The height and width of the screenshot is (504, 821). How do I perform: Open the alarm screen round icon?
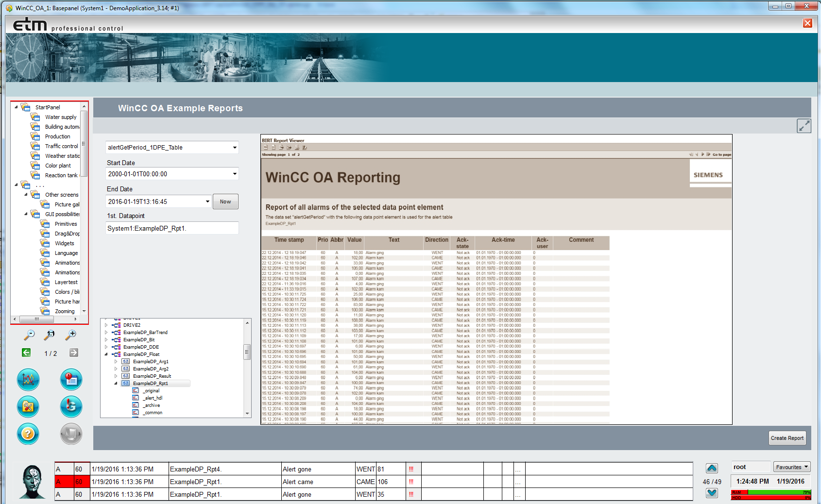pyautogui.click(x=71, y=380)
